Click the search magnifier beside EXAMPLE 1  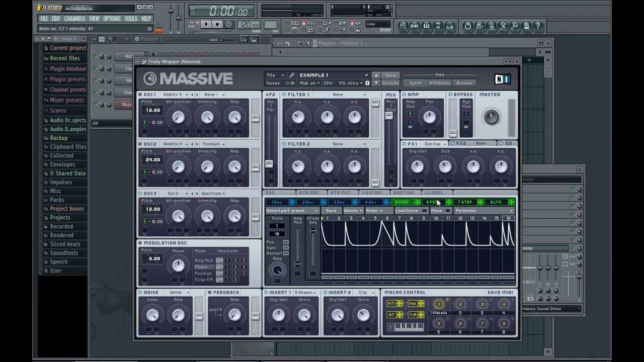point(292,75)
